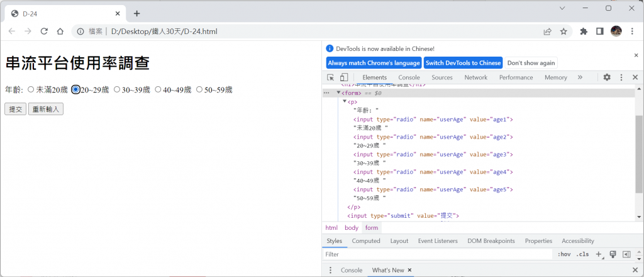Open the Accessibility pane tab
Image resolution: width=644 pixels, height=277 pixels.
click(x=578, y=241)
